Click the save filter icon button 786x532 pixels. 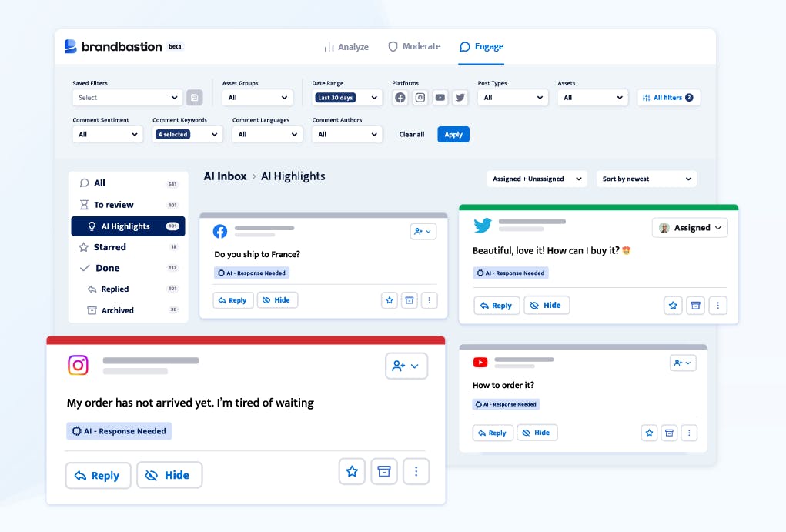click(195, 97)
